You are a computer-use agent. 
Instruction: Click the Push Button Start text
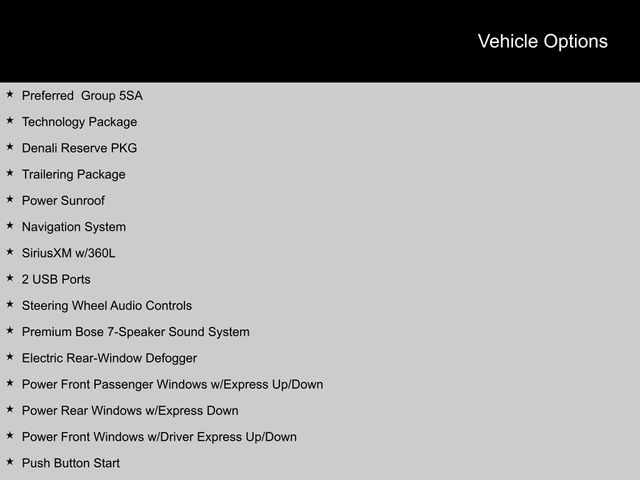71,463
